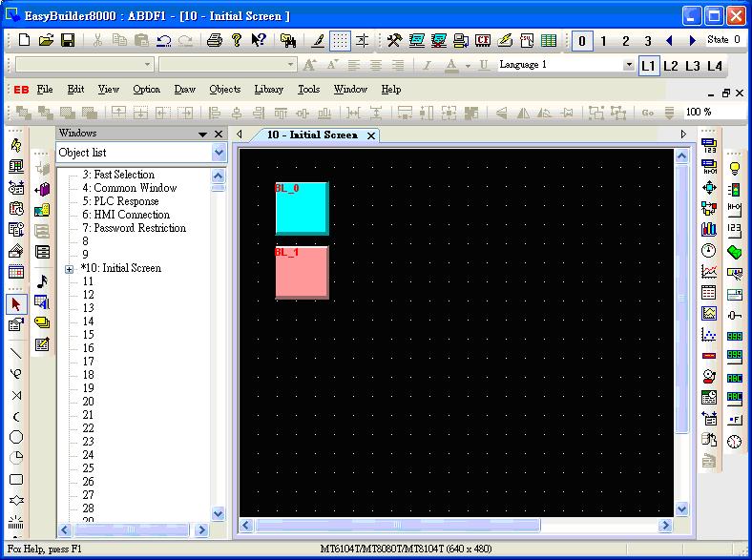This screenshot has width=752, height=560.
Task: Click canvas vertical scrollbar down arrow
Action: [681, 508]
